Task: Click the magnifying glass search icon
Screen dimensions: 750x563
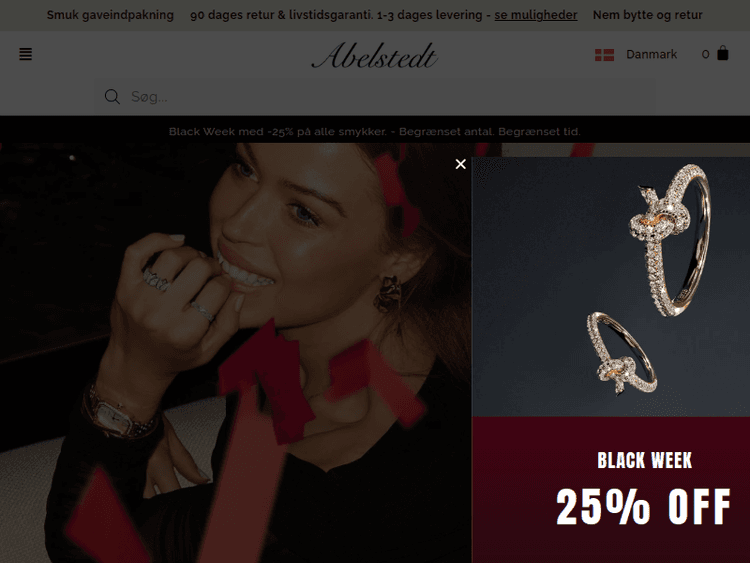Action: (112, 97)
